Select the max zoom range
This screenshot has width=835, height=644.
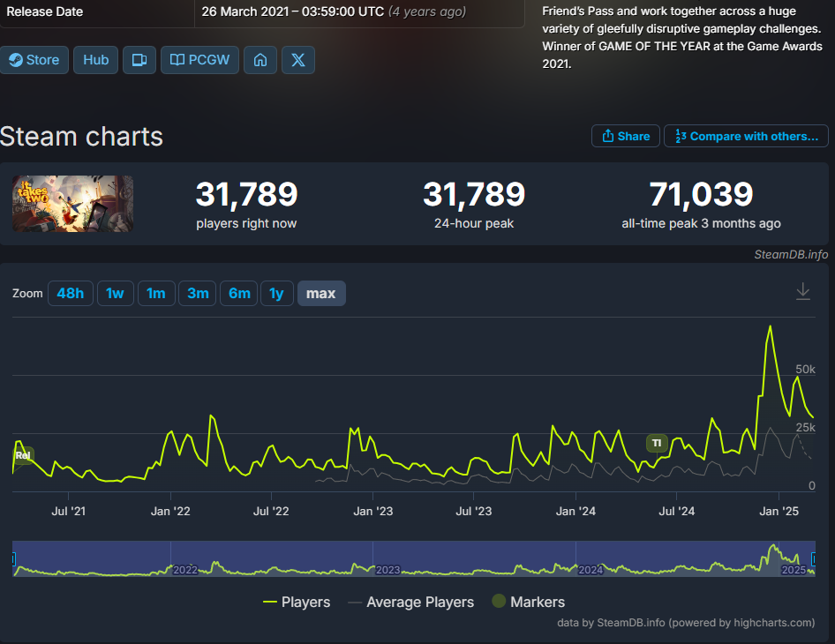point(321,293)
